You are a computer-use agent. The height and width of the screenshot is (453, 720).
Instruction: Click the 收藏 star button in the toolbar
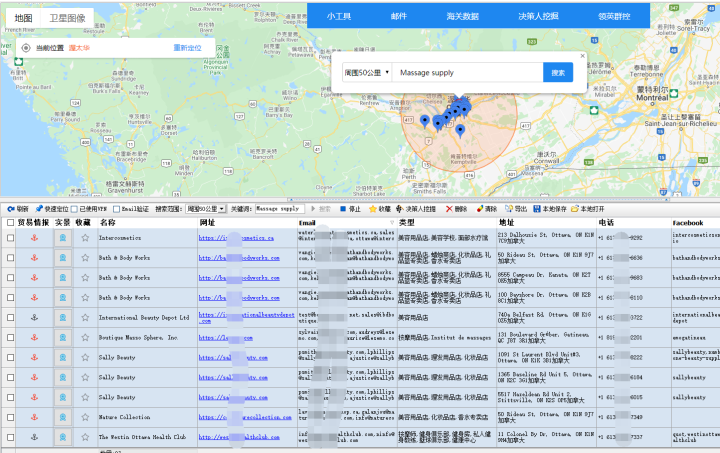coord(380,209)
